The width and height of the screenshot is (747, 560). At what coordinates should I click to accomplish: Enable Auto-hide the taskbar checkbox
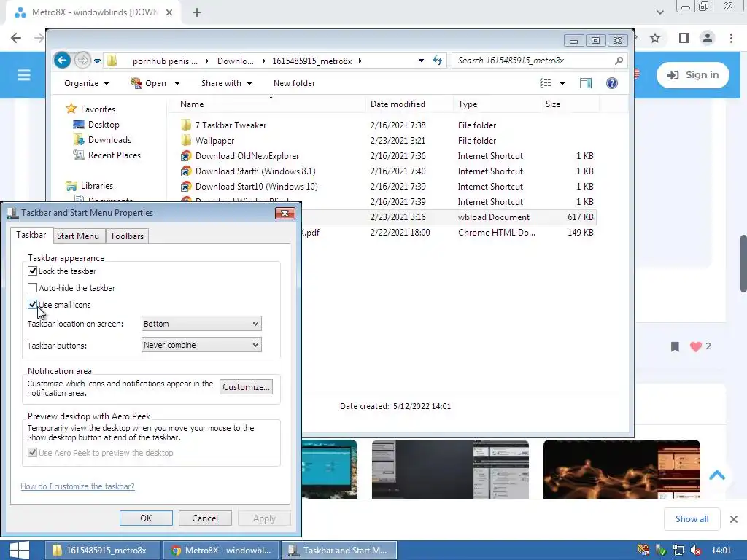[x=32, y=287]
